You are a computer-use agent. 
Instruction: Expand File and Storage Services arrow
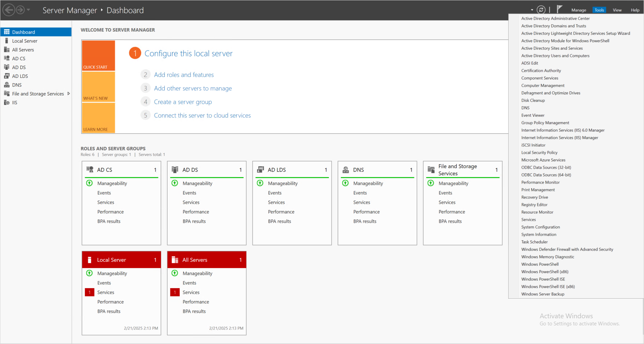click(69, 93)
